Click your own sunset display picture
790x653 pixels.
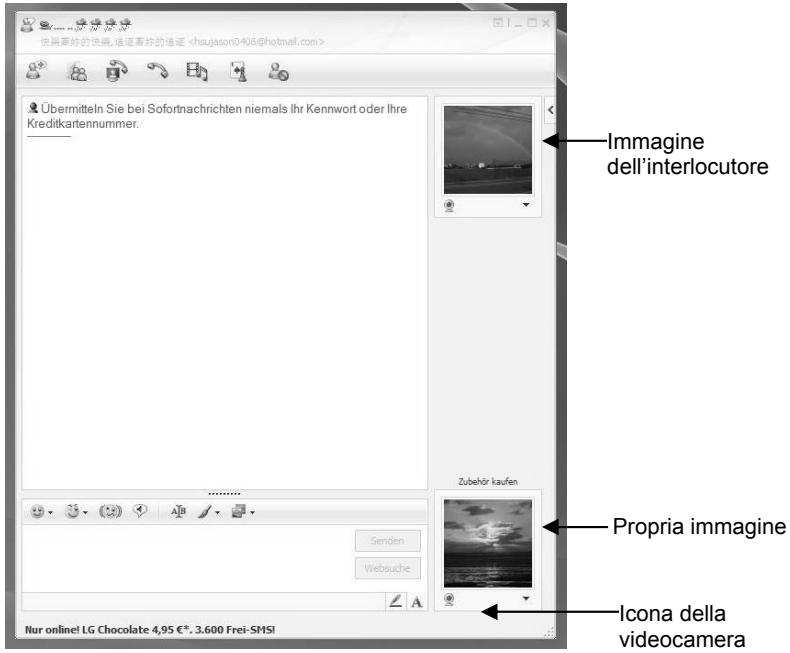[488, 543]
